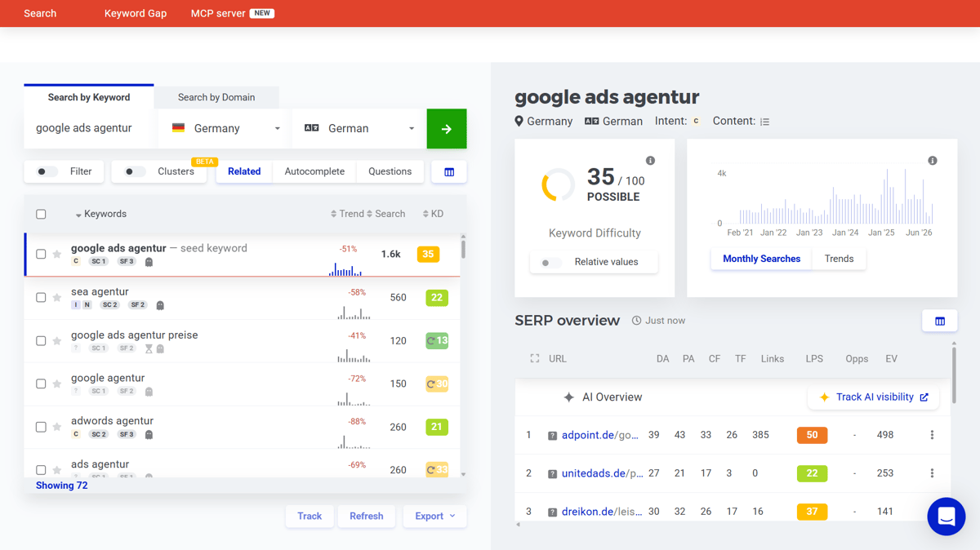The height and width of the screenshot is (550, 980).
Task: Check the 'google ads agentur preise' checkbox
Action: [x=41, y=341]
